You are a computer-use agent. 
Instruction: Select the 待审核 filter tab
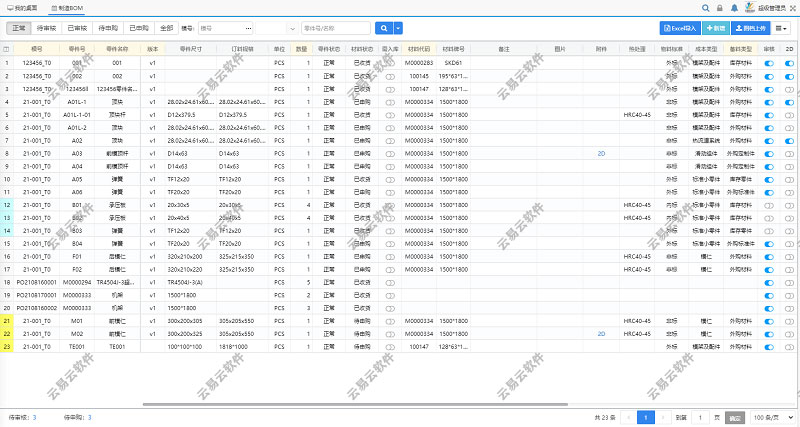pos(48,28)
